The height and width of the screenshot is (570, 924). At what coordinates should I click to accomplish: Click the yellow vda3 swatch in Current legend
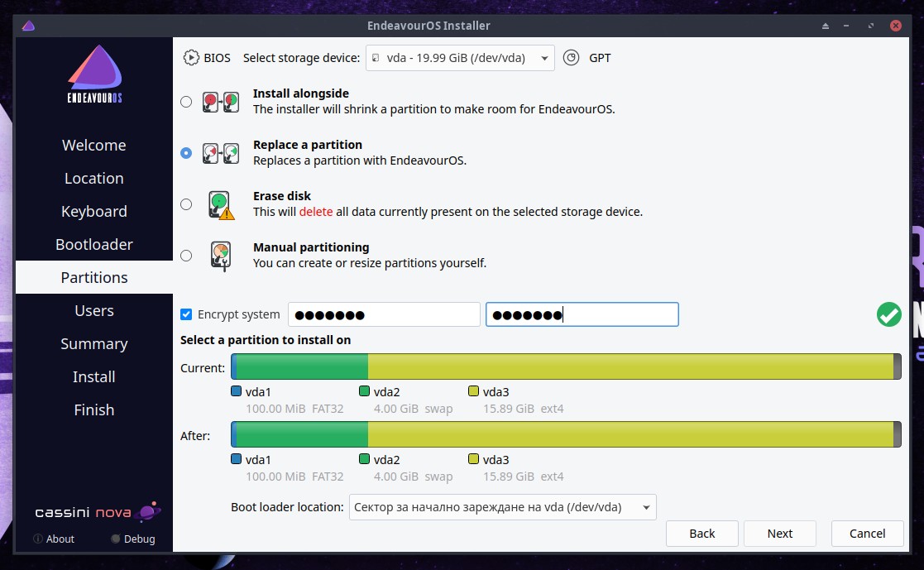click(x=473, y=390)
